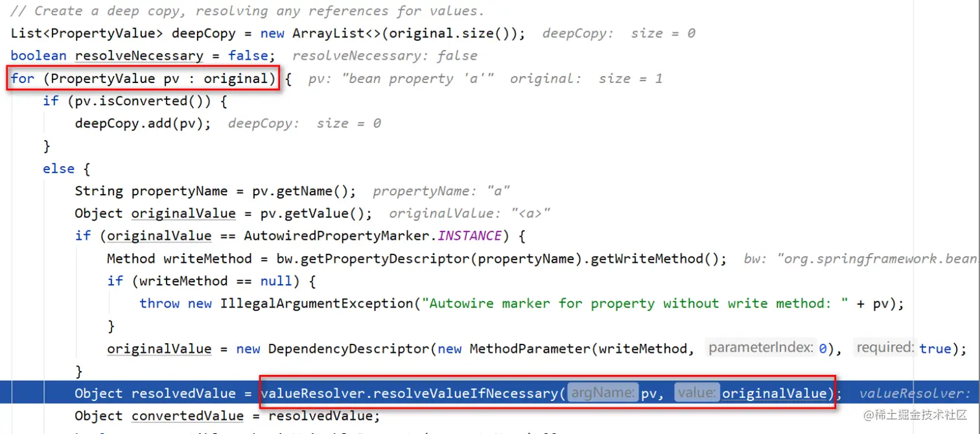Click resolveValueIfNecessary method call
The height and width of the screenshot is (434, 980).
pos(464,393)
